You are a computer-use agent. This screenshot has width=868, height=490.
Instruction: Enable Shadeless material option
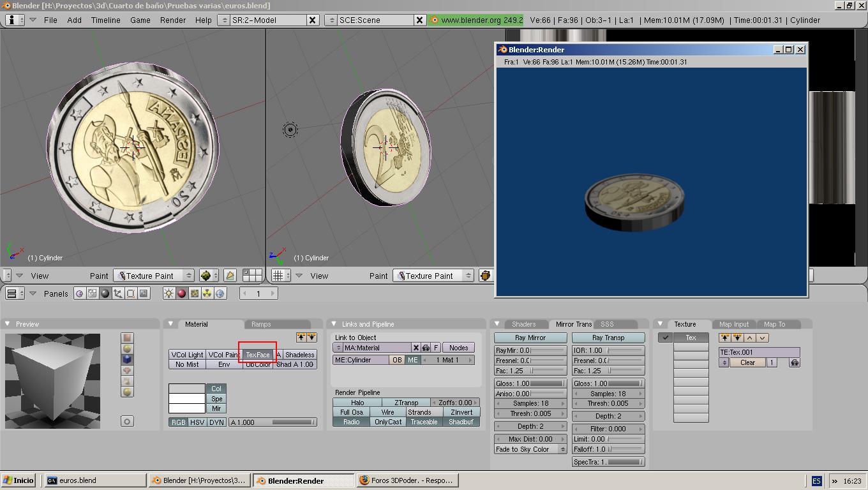coord(299,355)
